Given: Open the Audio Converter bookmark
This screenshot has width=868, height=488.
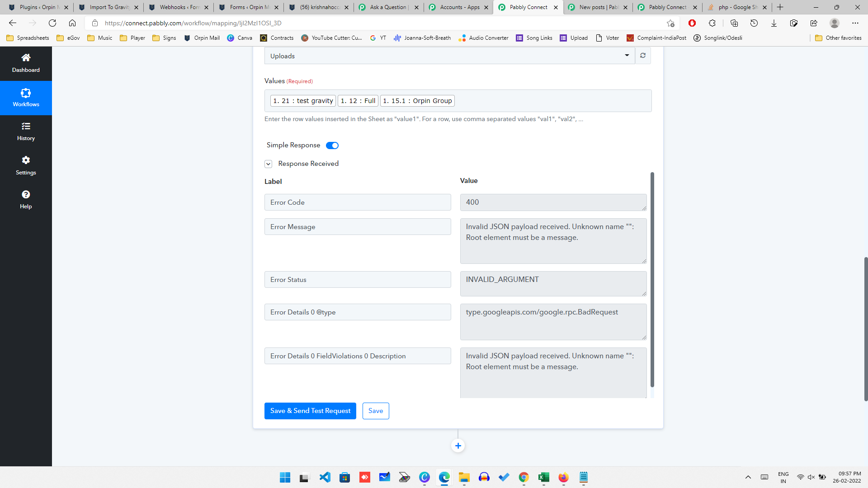Looking at the screenshot, I should click(483, 38).
